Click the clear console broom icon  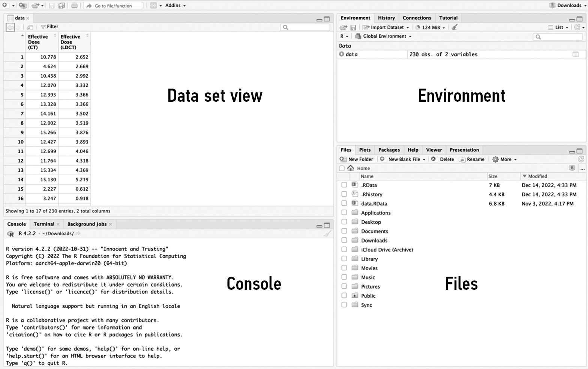327,233
